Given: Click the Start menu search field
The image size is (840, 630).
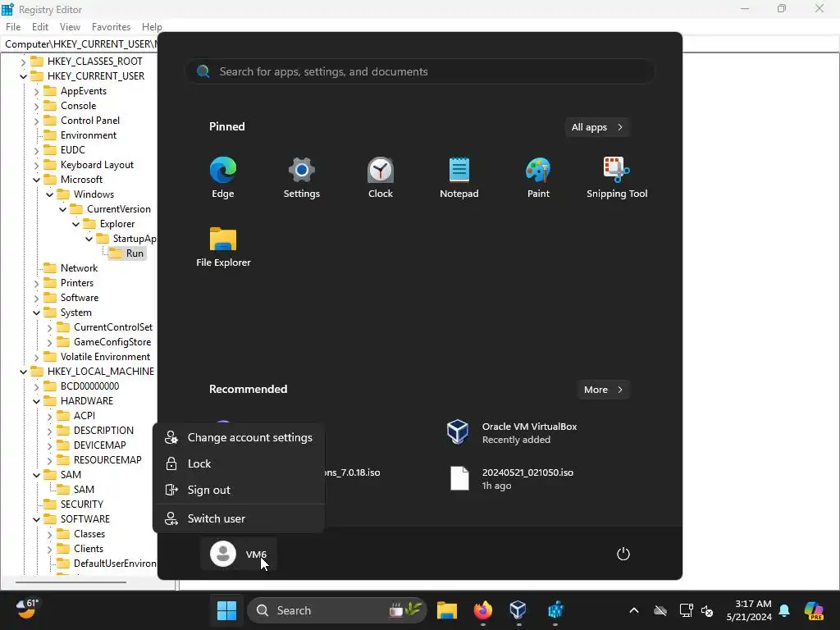Looking at the screenshot, I should pyautogui.click(x=420, y=71).
